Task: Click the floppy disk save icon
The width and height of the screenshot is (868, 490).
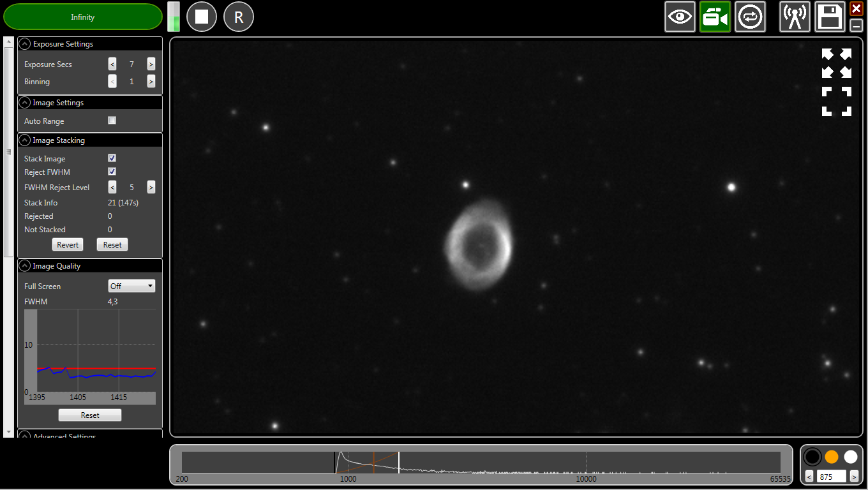Action: pos(830,17)
